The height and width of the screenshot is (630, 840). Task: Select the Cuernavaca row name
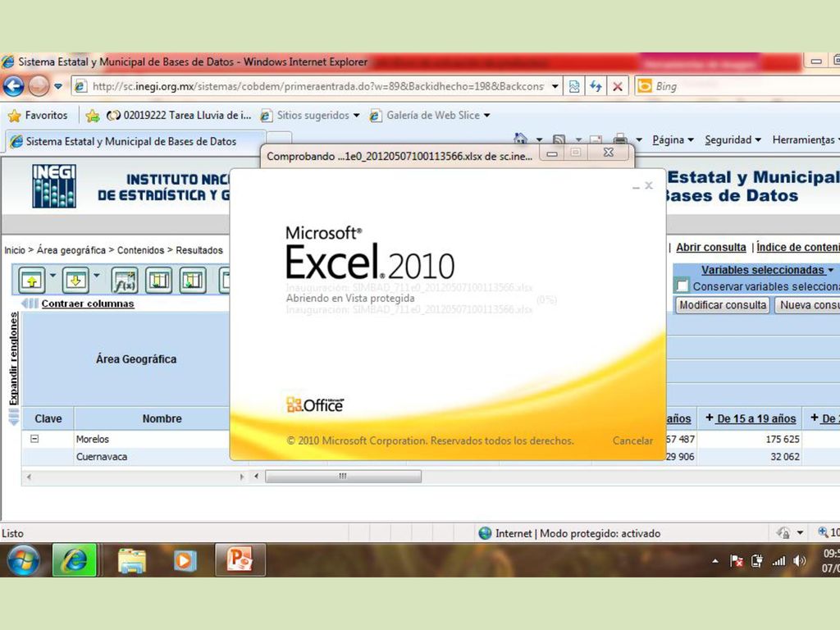101,457
